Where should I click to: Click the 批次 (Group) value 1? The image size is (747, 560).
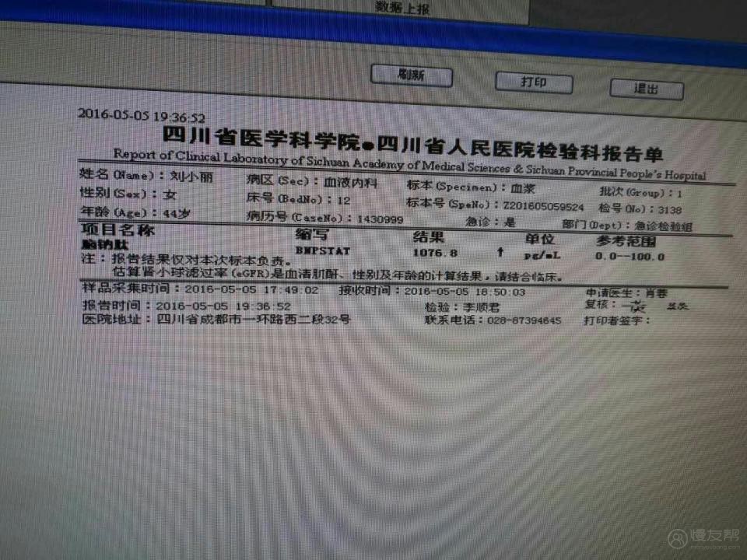tap(679, 194)
